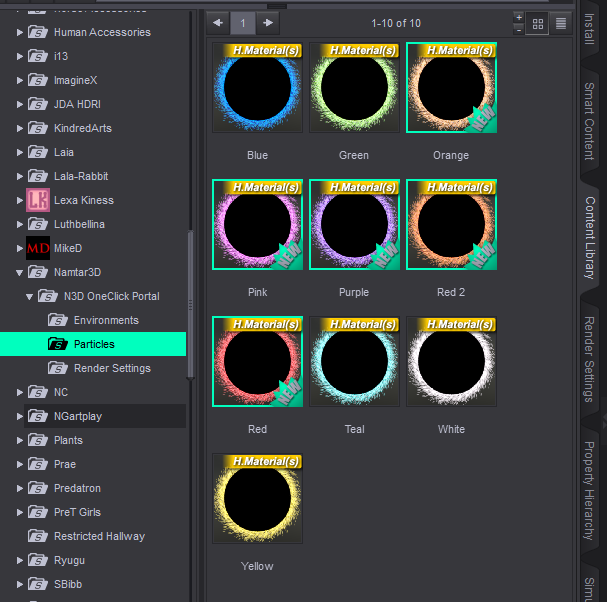
Task: Open the Content Library tab
Action: [590, 236]
